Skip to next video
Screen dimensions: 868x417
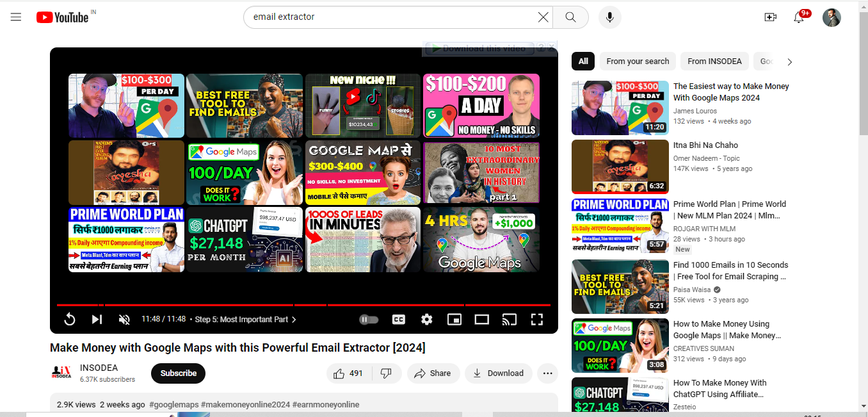[x=97, y=319]
